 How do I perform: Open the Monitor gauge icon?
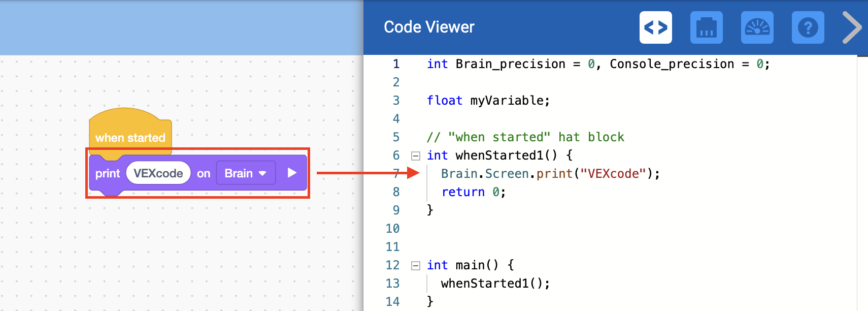coord(757,27)
